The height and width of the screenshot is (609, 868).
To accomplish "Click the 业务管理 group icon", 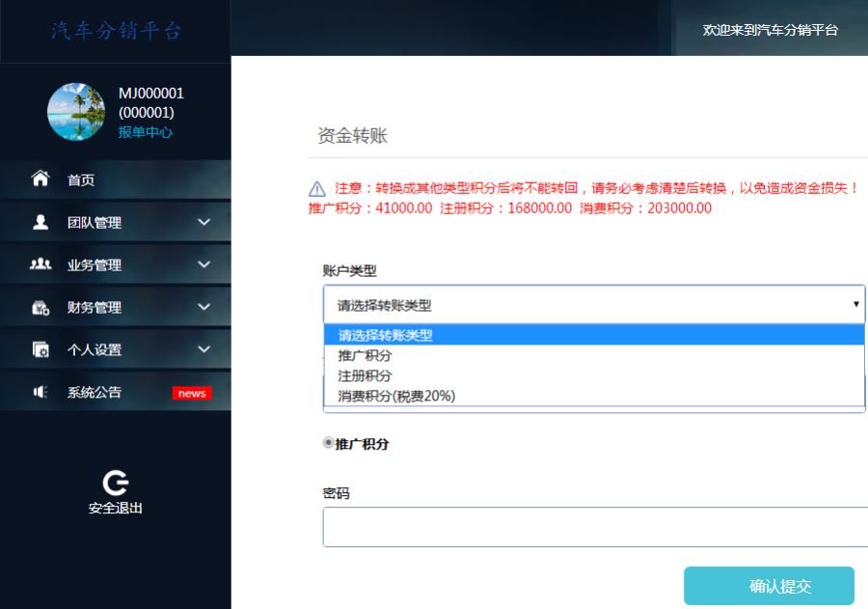I will tap(39, 263).
